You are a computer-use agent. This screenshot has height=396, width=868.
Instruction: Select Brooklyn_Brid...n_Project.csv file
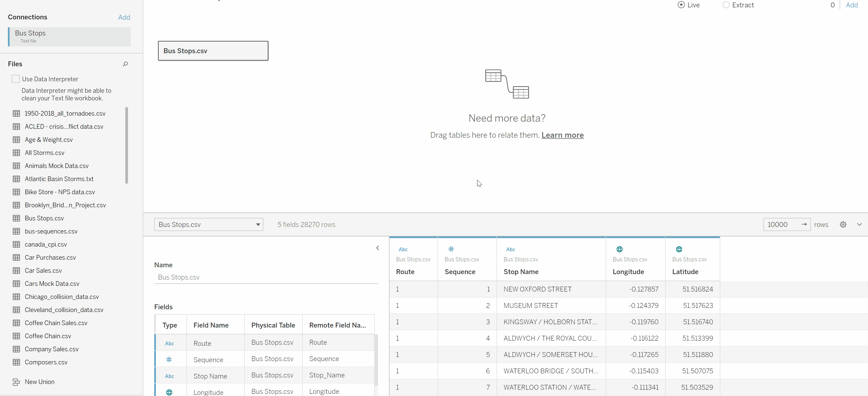point(65,205)
